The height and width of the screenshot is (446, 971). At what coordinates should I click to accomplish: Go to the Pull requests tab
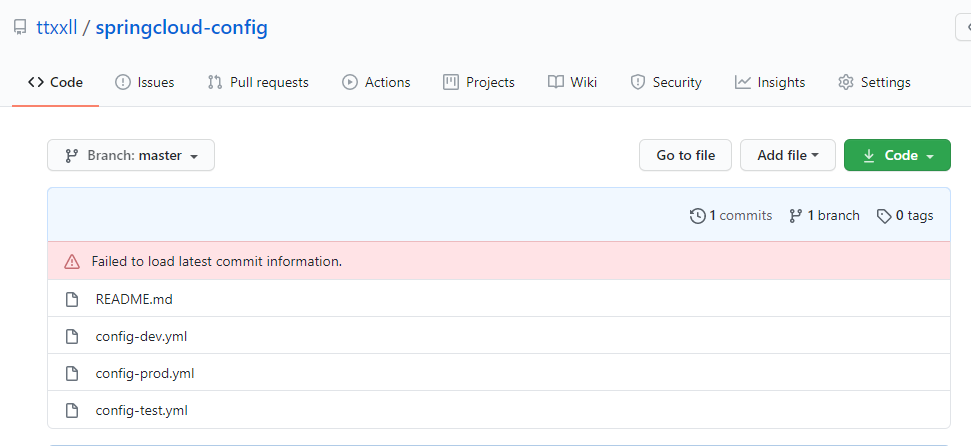click(258, 82)
